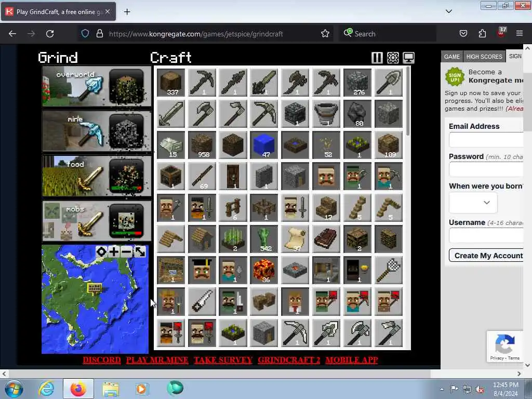Viewport: 532px width, 399px height.
Task: Select the stick item showing 69
Action: coord(202,176)
